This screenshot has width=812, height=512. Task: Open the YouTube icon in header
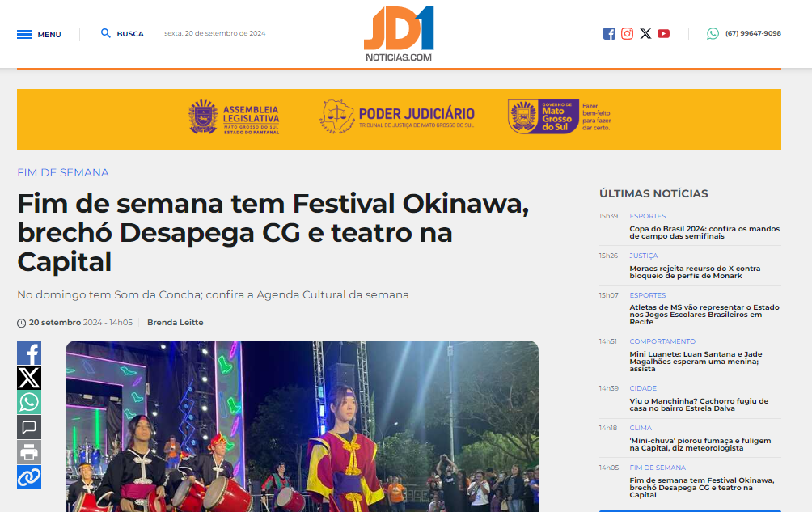[663, 34]
